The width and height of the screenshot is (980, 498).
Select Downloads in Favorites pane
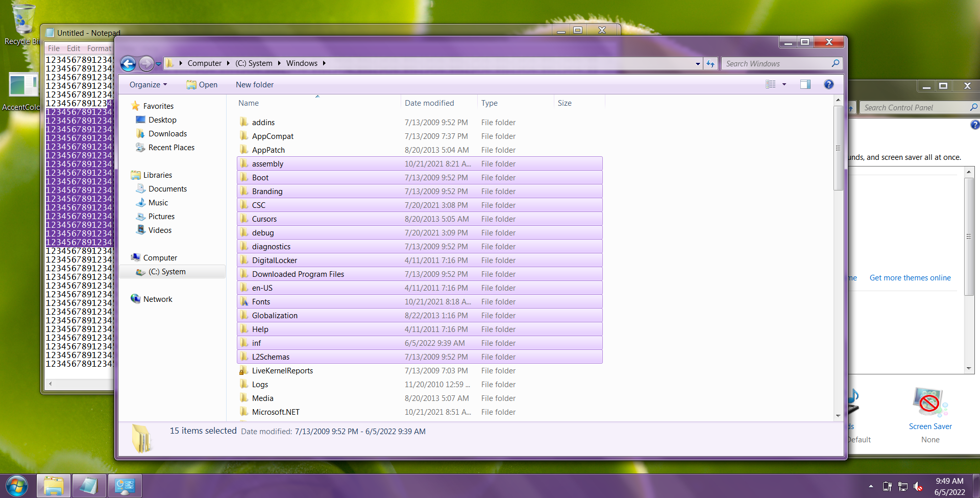[167, 134]
